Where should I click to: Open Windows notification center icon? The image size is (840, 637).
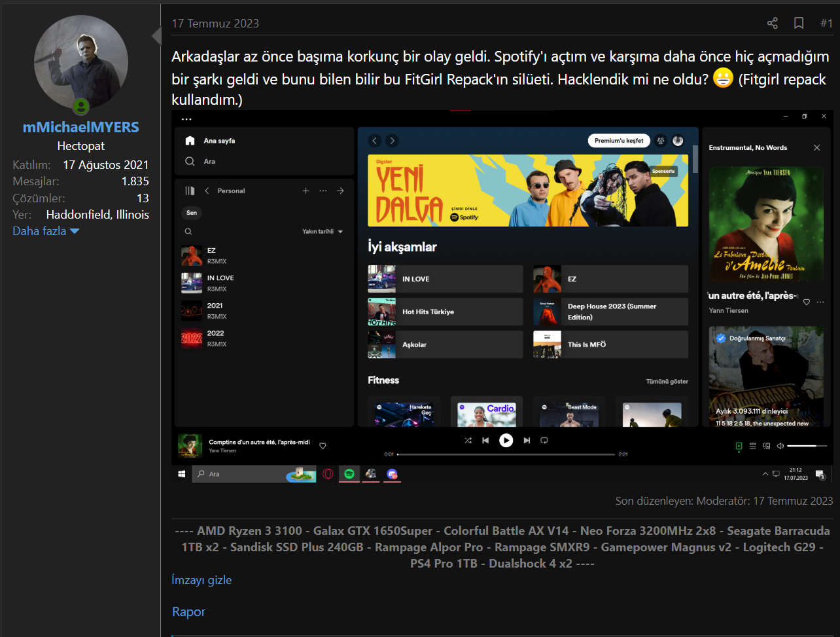point(822,474)
